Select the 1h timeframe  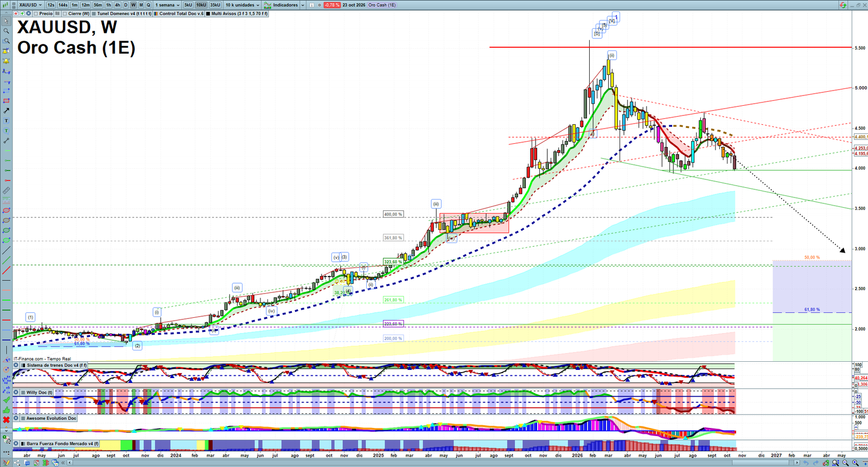click(x=108, y=5)
